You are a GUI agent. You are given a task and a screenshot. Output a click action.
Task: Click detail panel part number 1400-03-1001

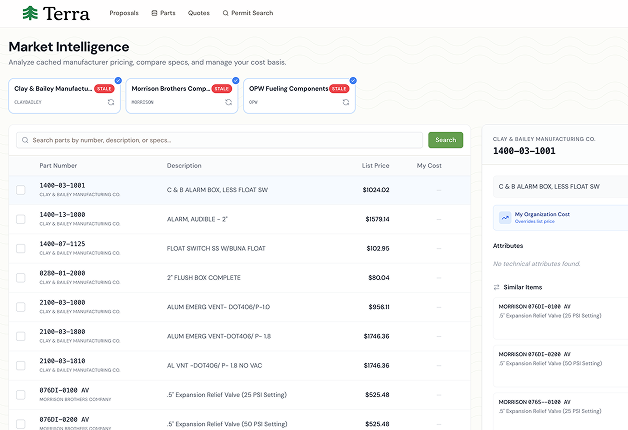(524, 151)
